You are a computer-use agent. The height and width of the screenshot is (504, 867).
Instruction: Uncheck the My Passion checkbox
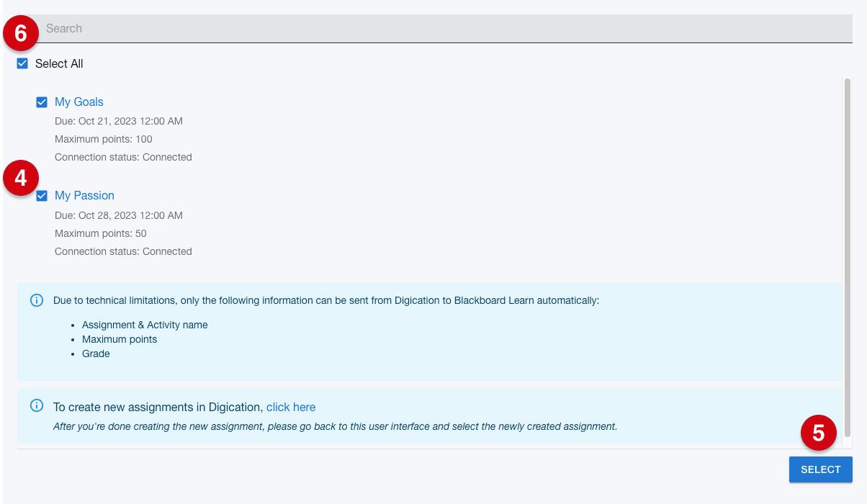tap(42, 196)
